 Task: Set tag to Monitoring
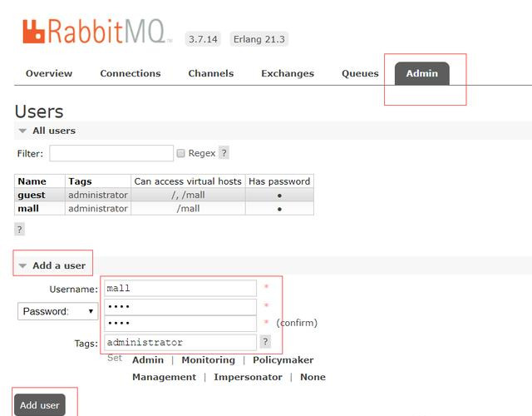pyautogui.click(x=208, y=360)
